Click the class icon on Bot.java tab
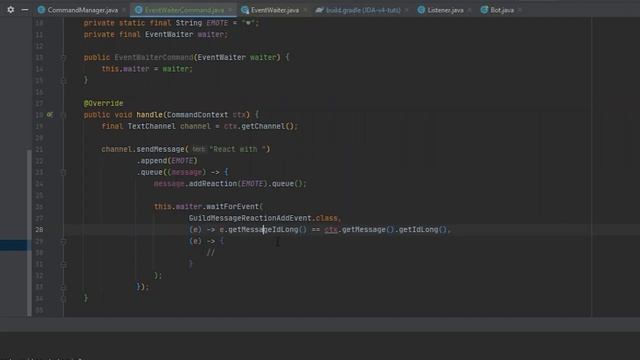 484,10
